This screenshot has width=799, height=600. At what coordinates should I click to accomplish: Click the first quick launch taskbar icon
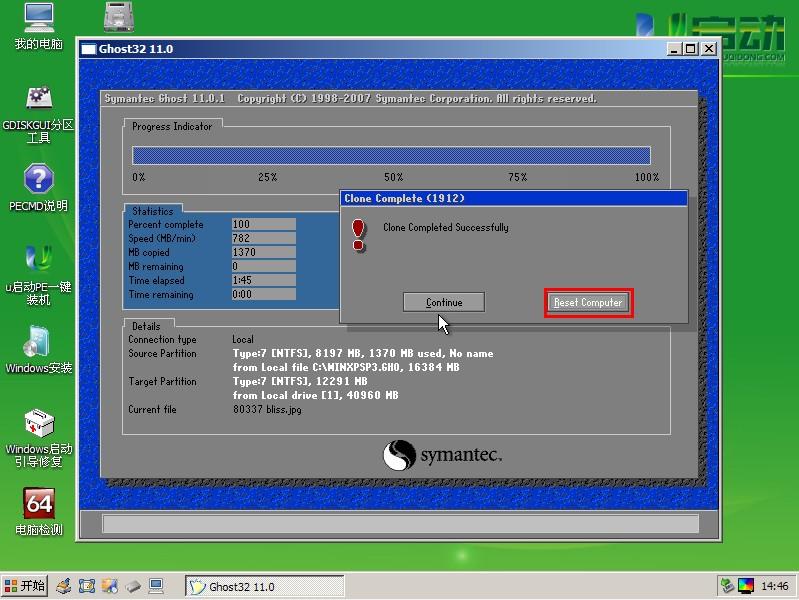(x=63, y=586)
